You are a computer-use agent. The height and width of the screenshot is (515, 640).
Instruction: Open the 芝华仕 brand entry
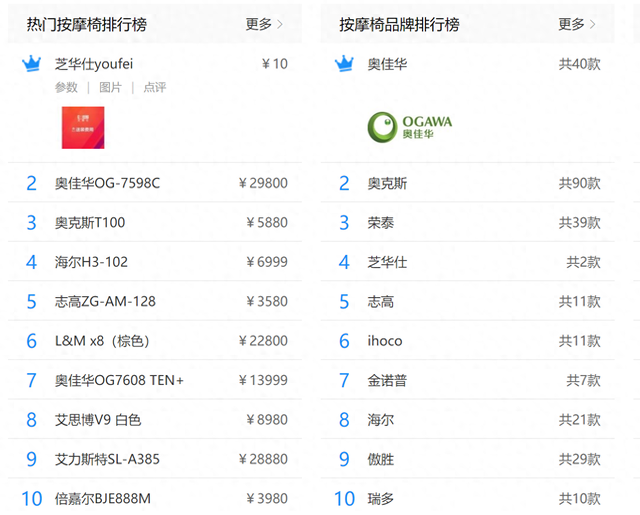(x=387, y=262)
